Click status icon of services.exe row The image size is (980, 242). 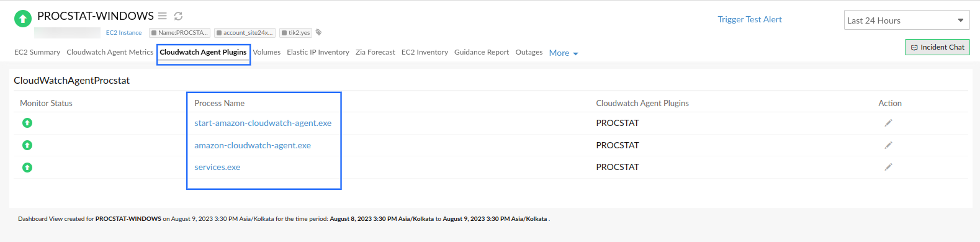pyautogui.click(x=27, y=168)
